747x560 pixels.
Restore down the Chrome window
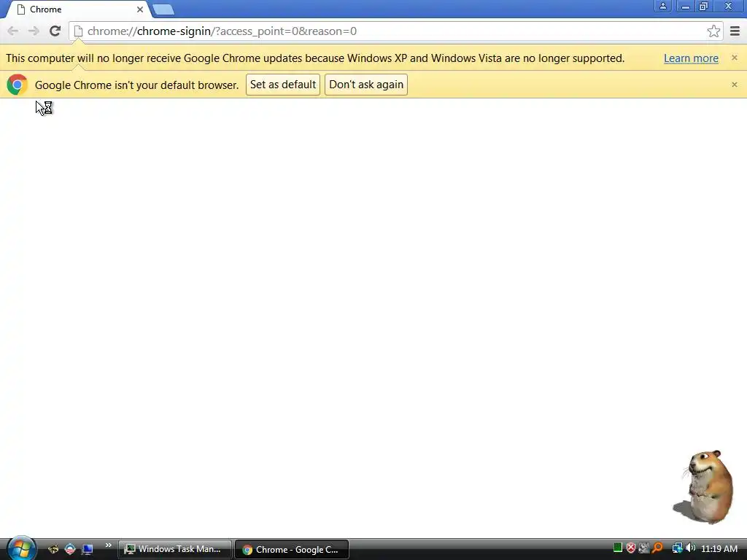point(703,6)
